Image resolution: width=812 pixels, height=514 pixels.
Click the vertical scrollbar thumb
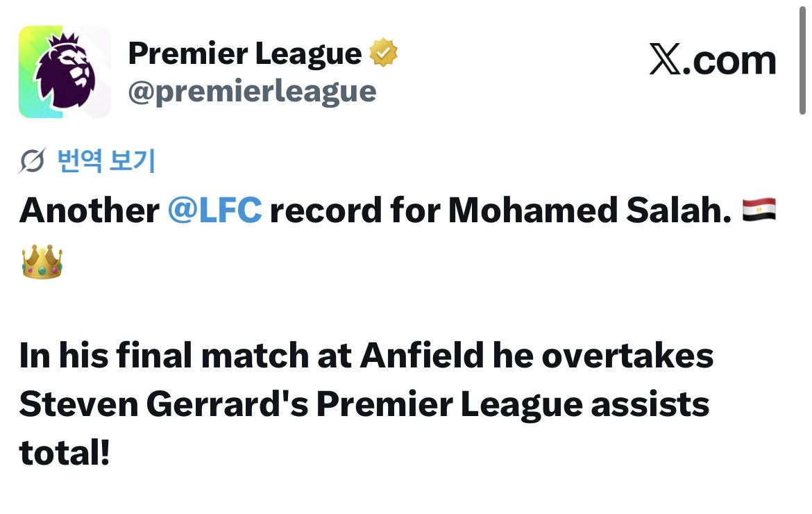coord(802,58)
